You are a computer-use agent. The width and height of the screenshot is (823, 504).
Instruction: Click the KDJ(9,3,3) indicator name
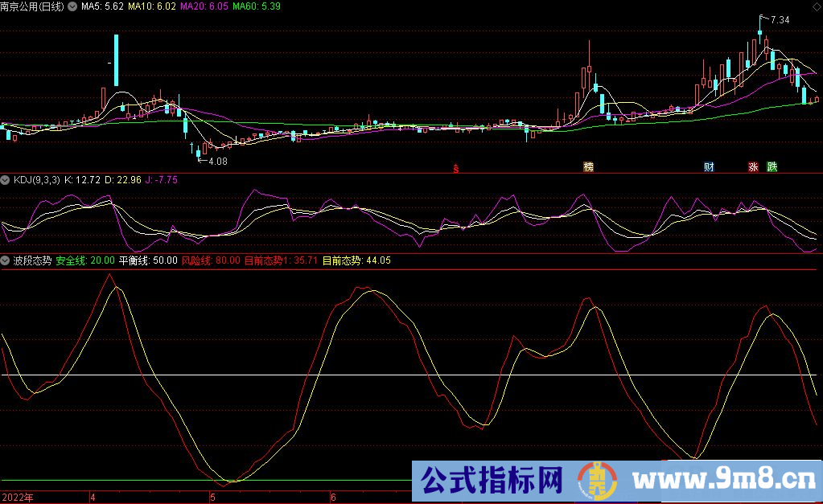pos(37,180)
